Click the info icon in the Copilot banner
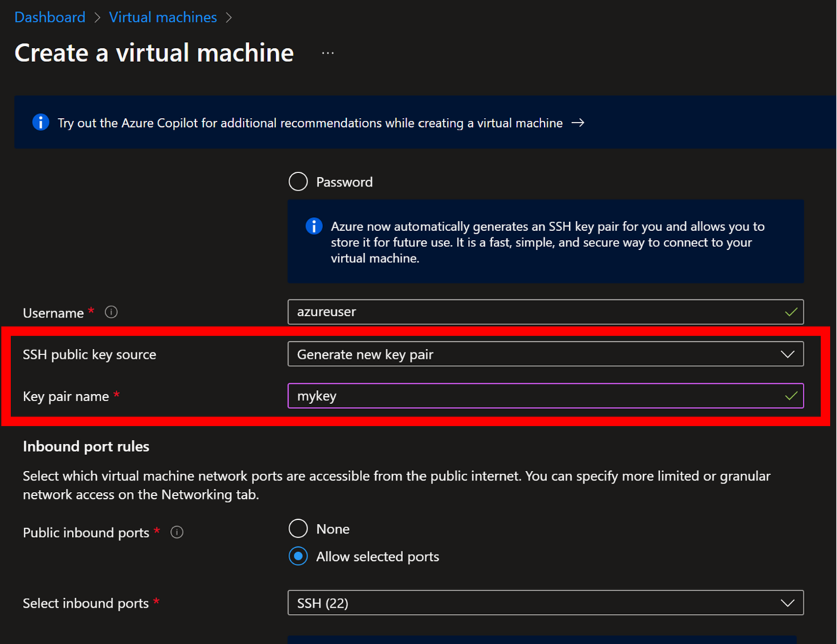This screenshot has height=644, width=837. [x=40, y=122]
